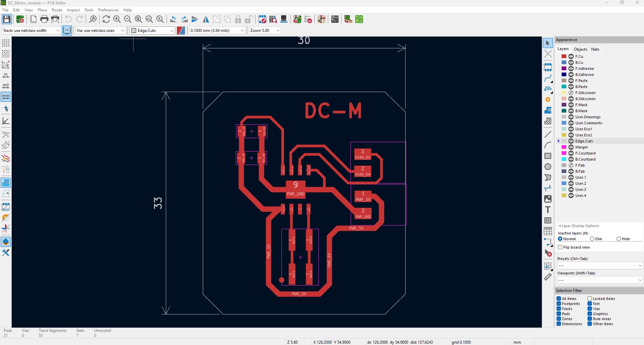Open the Inspect menu
The image size is (644, 345).
pyautogui.click(x=73, y=10)
